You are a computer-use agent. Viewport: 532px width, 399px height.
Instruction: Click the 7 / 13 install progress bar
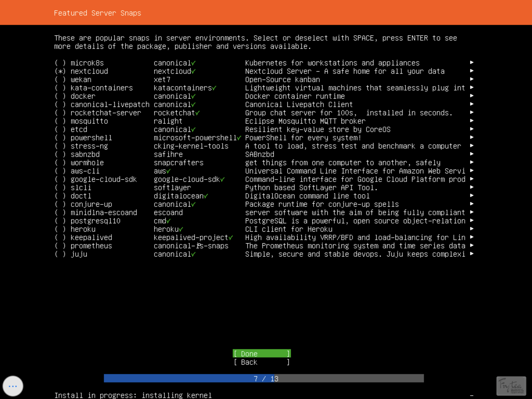pos(264,378)
